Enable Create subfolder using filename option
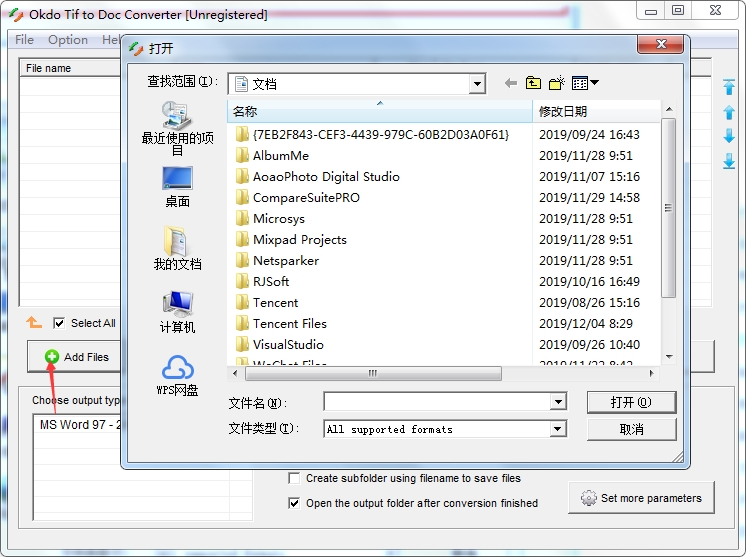This screenshot has width=746, height=557. pyautogui.click(x=294, y=478)
